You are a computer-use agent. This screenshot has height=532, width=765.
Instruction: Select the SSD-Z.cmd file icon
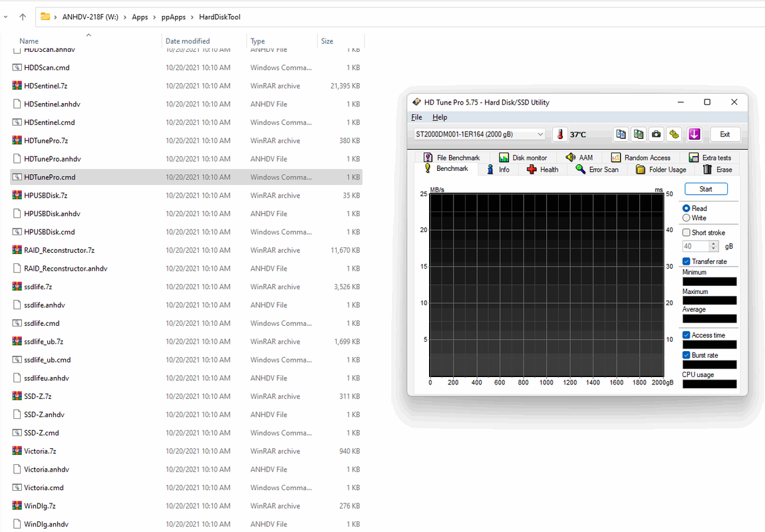click(17, 433)
